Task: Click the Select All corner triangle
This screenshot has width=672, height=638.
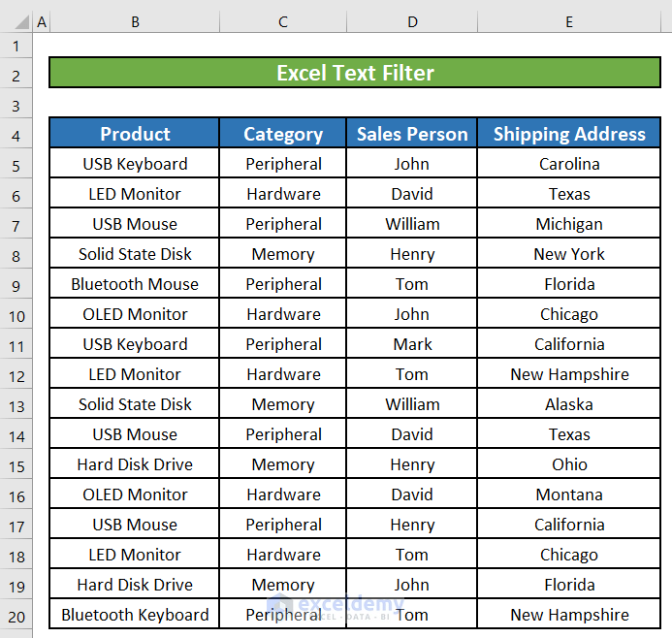Action: 16,21
